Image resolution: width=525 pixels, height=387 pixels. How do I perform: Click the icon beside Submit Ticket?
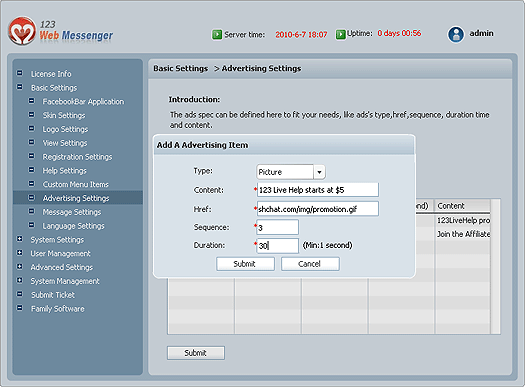(20, 294)
